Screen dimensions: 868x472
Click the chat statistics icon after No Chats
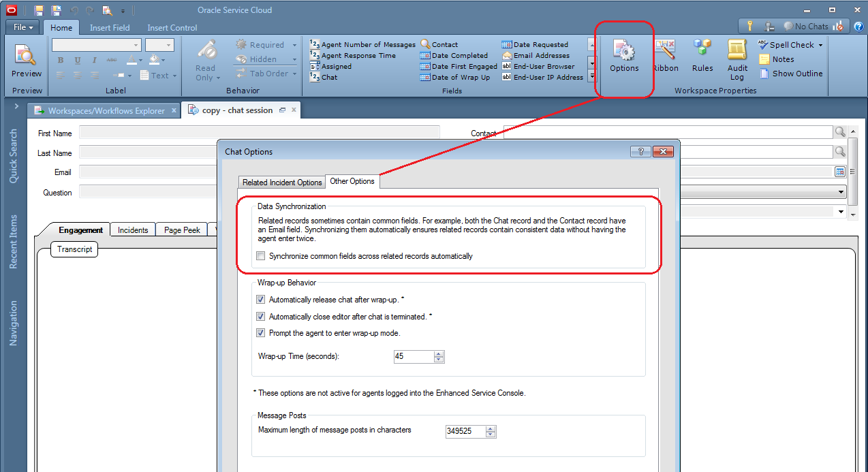point(839,27)
